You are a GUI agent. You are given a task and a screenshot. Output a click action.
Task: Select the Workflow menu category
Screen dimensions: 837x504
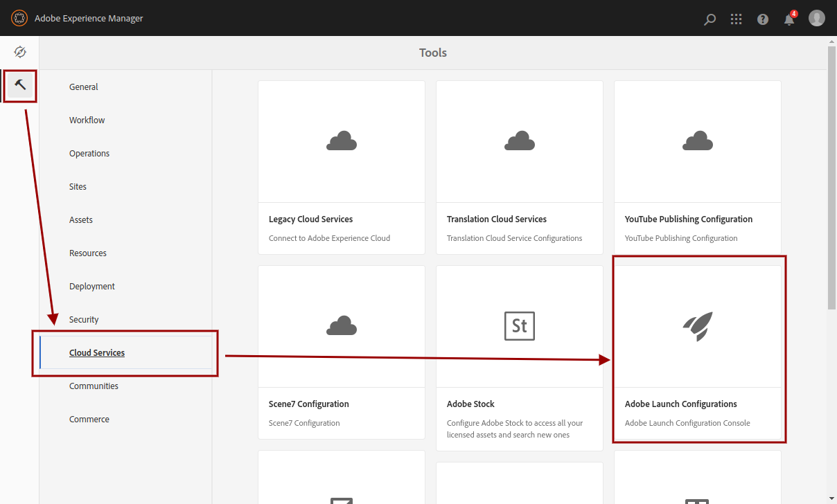pos(87,120)
